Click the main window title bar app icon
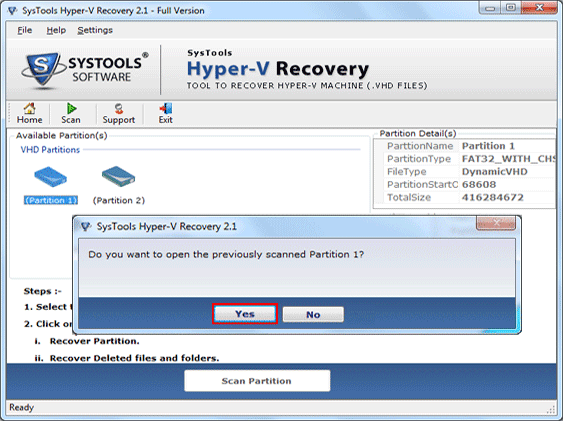 [x=12, y=11]
